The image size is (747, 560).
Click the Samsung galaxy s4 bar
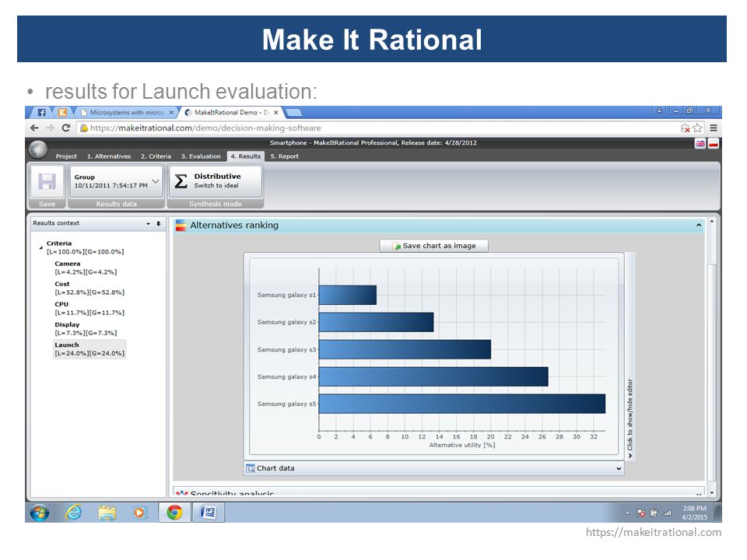[x=433, y=376]
